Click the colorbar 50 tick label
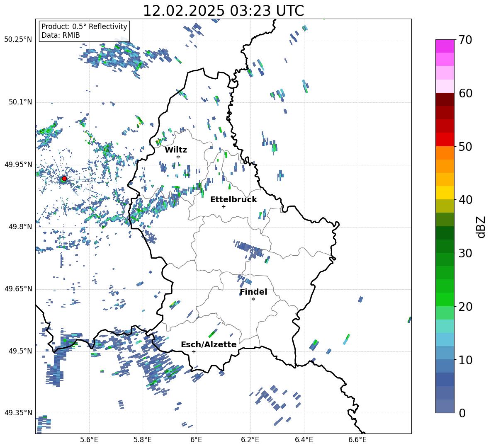The width and height of the screenshot is (491, 448). (x=465, y=146)
